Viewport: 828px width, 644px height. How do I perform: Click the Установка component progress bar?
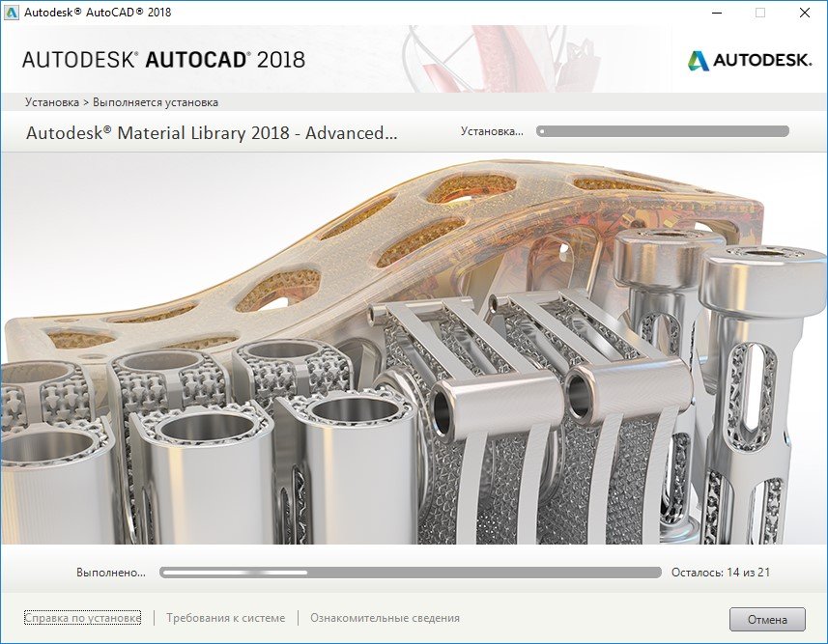click(662, 131)
